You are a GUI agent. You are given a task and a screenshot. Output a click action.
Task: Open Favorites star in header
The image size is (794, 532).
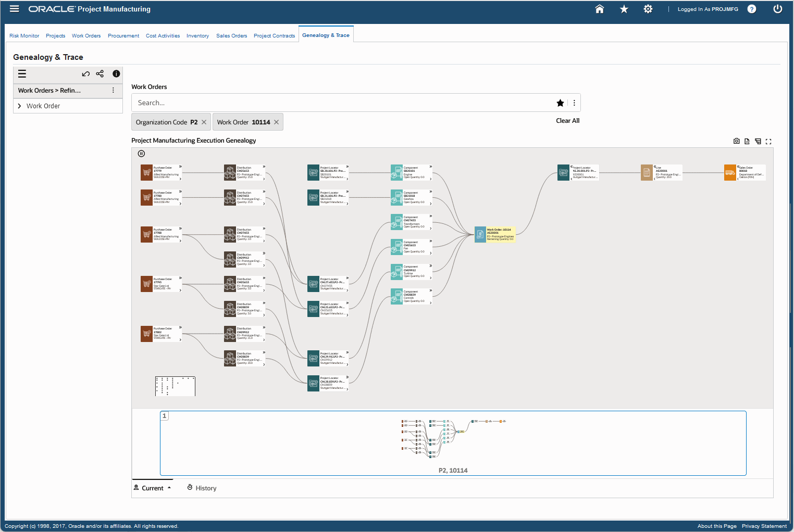pos(624,9)
